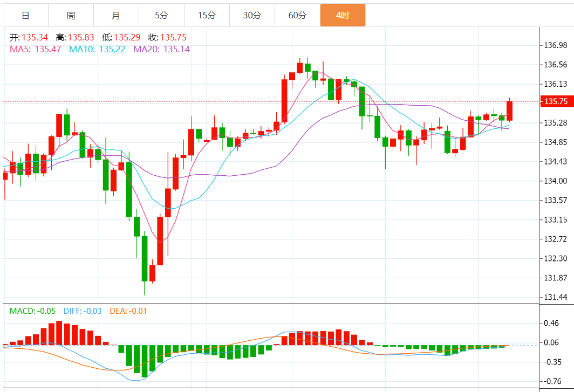Select the DIFF indicator label
This screenshot has height=392, width=574.
click(82, 311)
